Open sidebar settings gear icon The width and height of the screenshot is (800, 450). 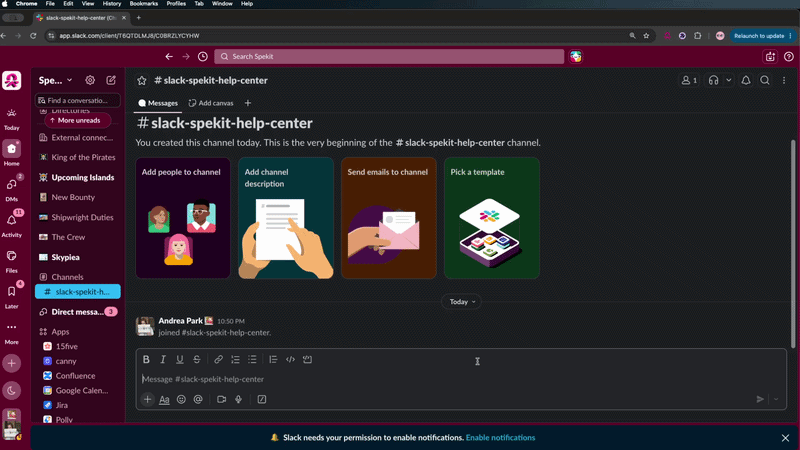pyautogui.click(x=90, y=80)
